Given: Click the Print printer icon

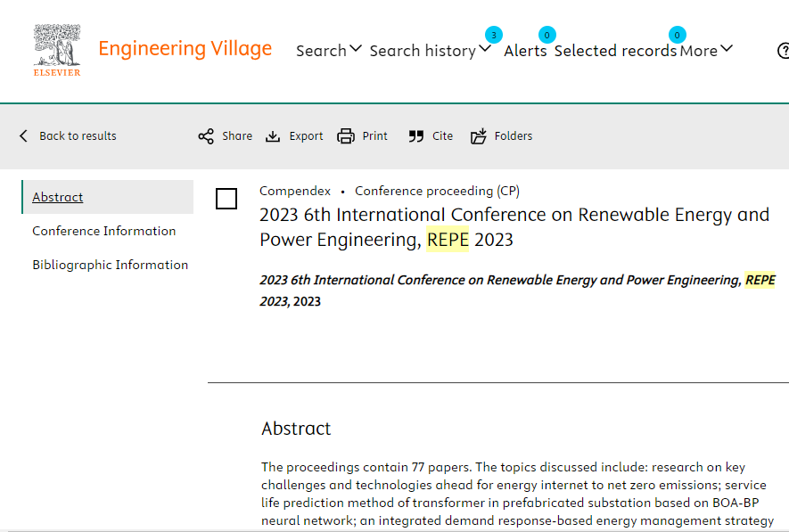Looking at the screenshot, I should tap(346, 136).
